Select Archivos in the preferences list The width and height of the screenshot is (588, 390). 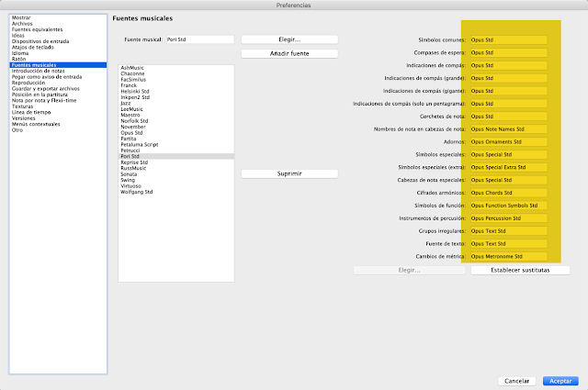pos(22,24)
